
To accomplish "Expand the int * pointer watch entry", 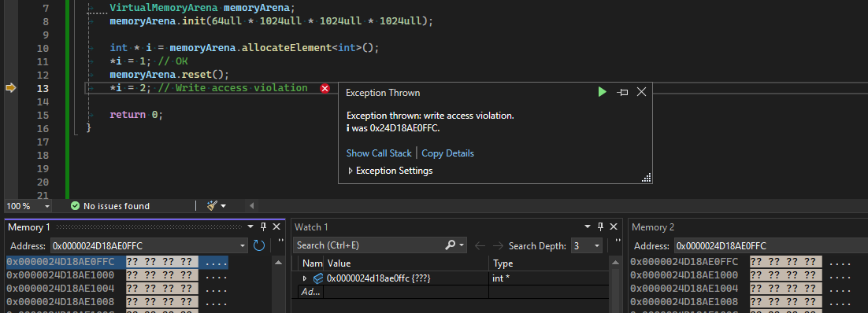I will click(305, 278).
